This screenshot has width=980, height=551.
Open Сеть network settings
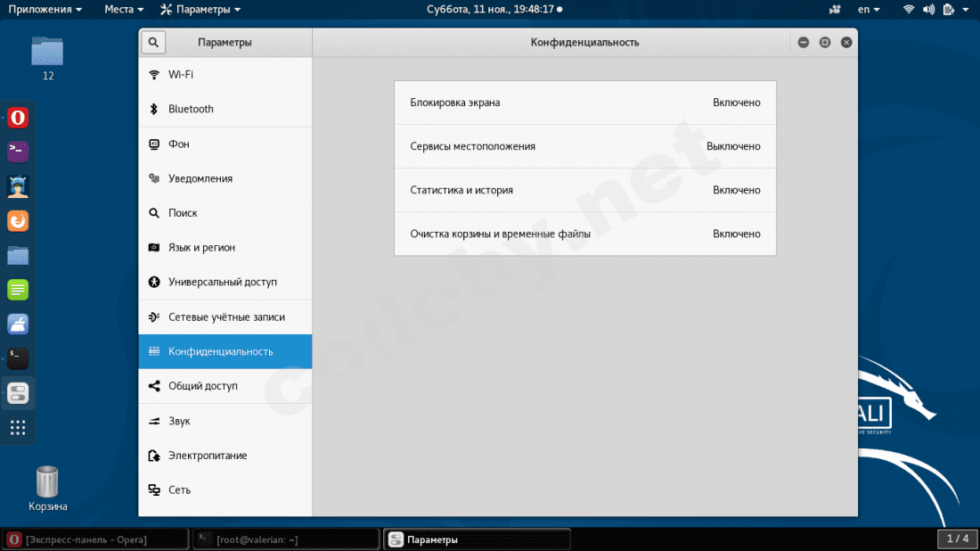tap(225, 489)
